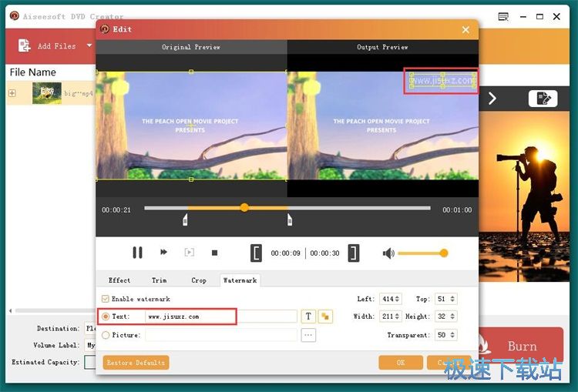
Task: Click the 00:00:30 clip end time
Action: [x=324, y=253]
